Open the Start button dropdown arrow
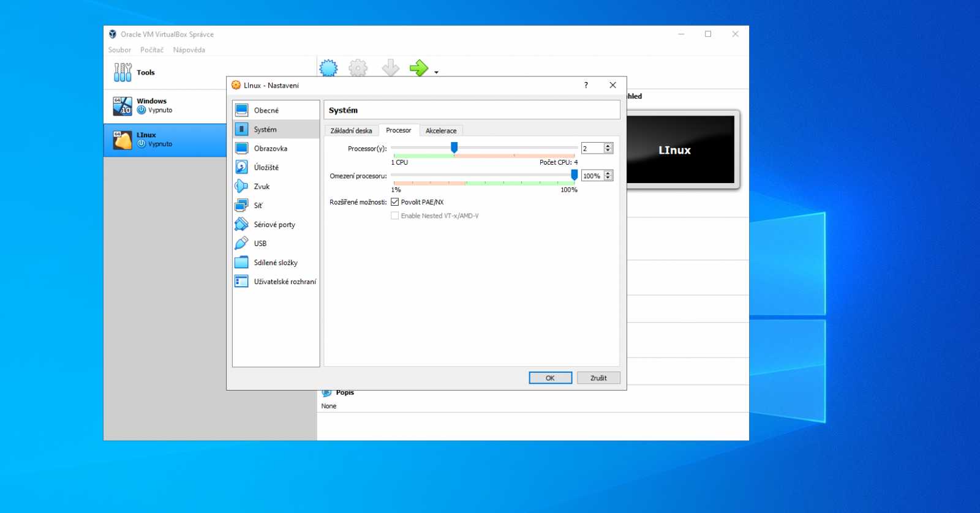Screen dimensions: 980x513 tap(436, 72)
